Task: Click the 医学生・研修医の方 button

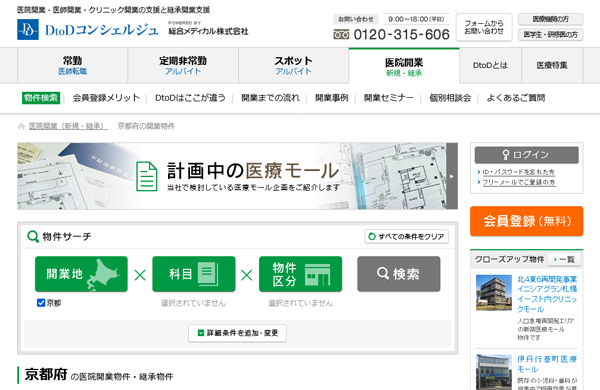Action: coord(551,35)
